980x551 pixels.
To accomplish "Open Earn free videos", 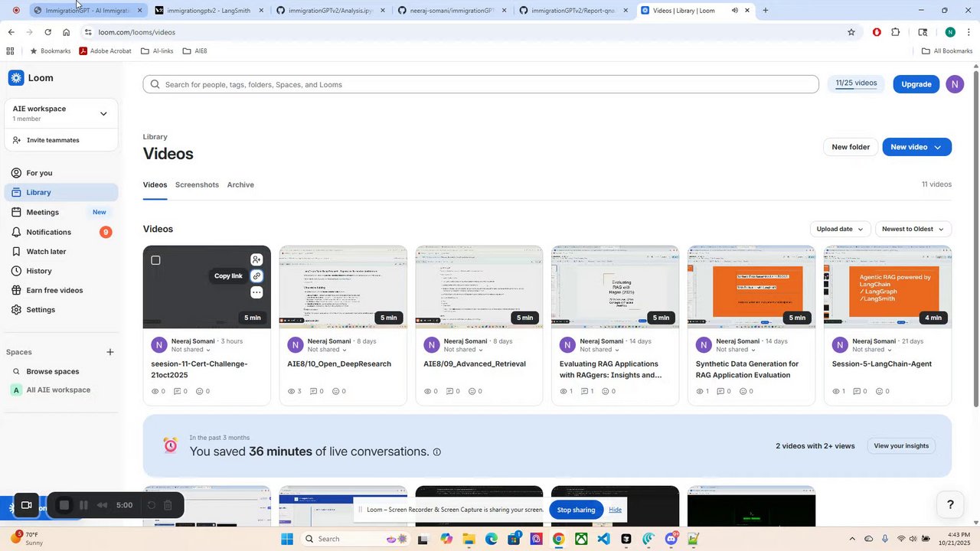I will pos(61,290).
